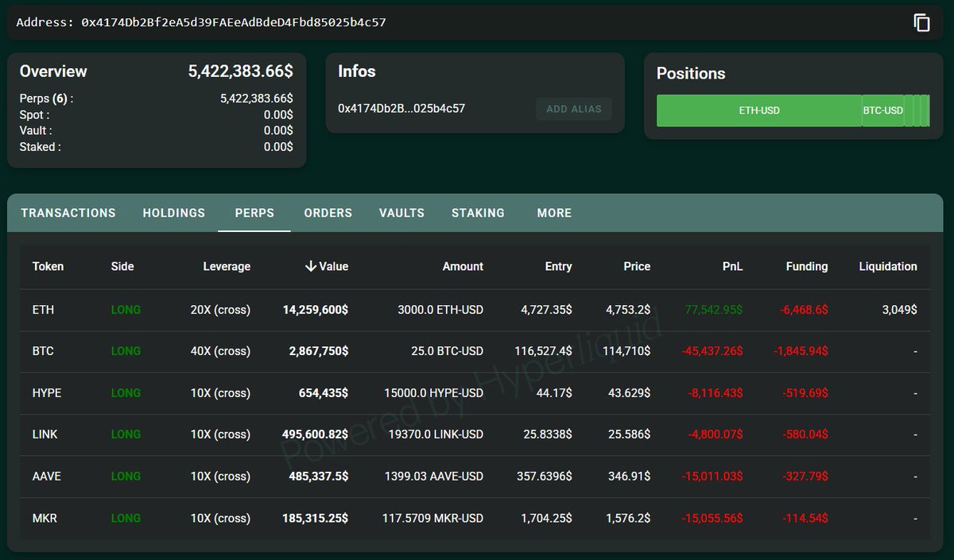Click the 3000.0 ETH-USD amount cell

click(440, 310)
